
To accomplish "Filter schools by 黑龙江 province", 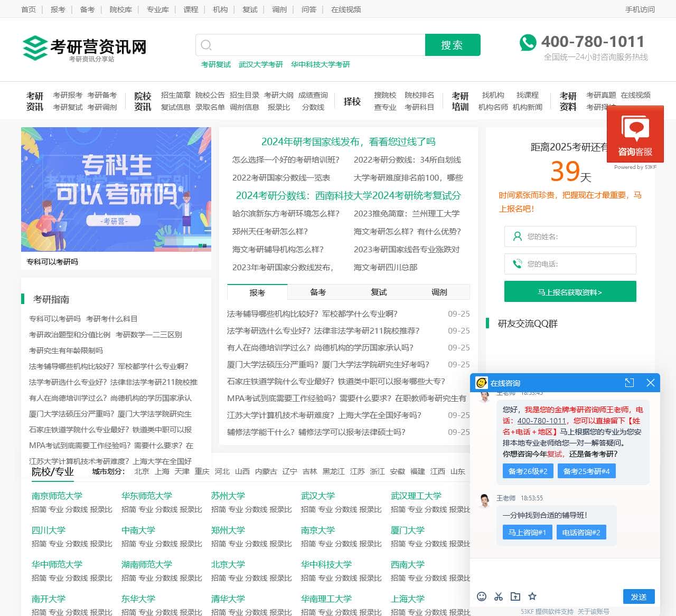I will (x=334, y=471).
